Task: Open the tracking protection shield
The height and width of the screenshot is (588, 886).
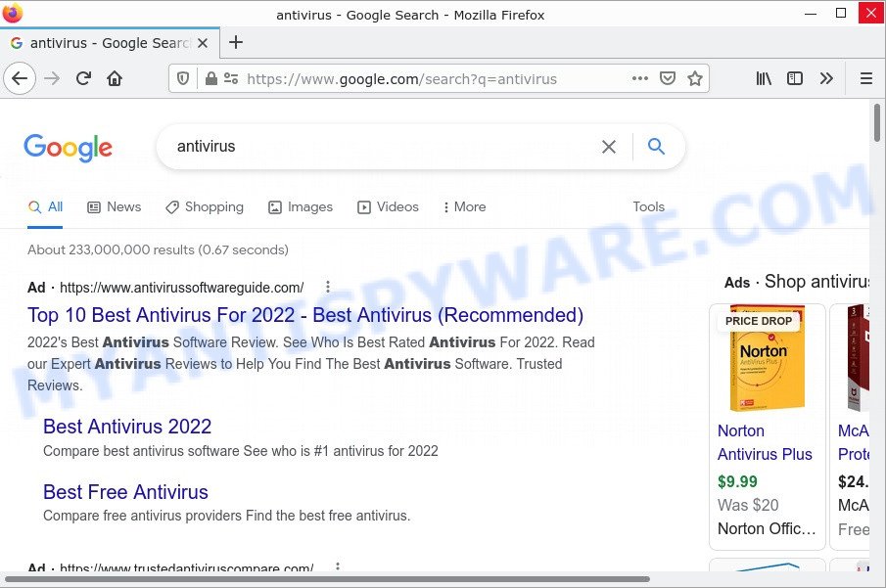Action: point(183,78)
